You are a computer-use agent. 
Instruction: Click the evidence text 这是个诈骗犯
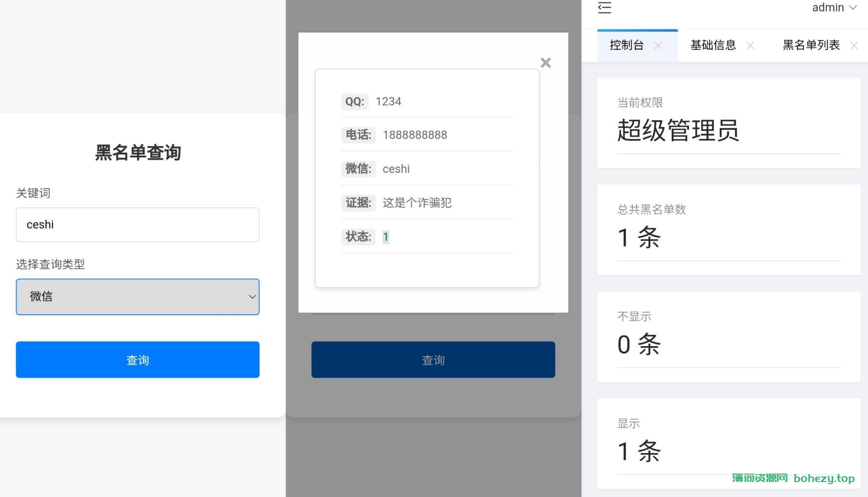point(417,203)
